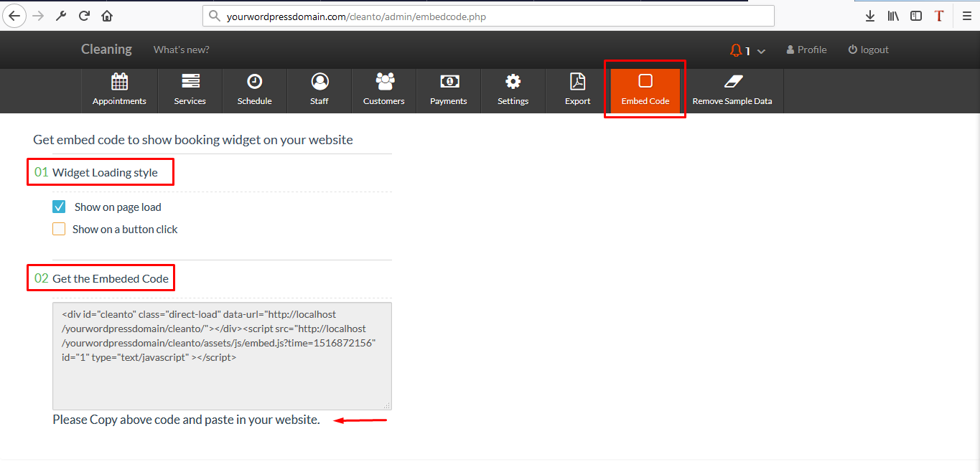Click inside the embed code textarea
Viewport: 980px width, 472px height.
coord(222,356)
